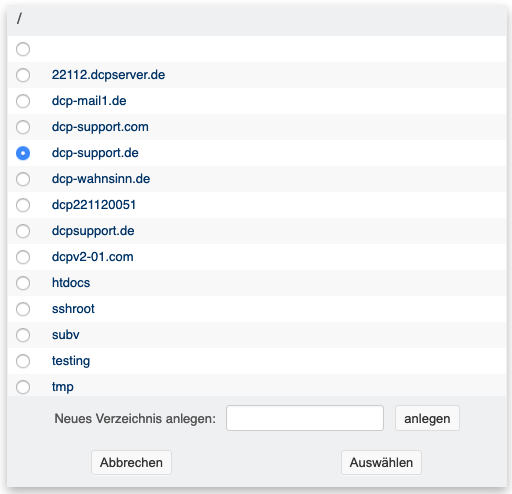
Task: Select the empty top radio button
Action: tap(23, 49)
